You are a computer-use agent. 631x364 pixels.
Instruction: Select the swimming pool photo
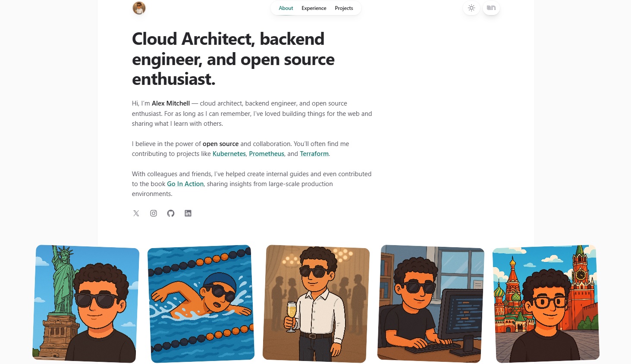[201, 304]
